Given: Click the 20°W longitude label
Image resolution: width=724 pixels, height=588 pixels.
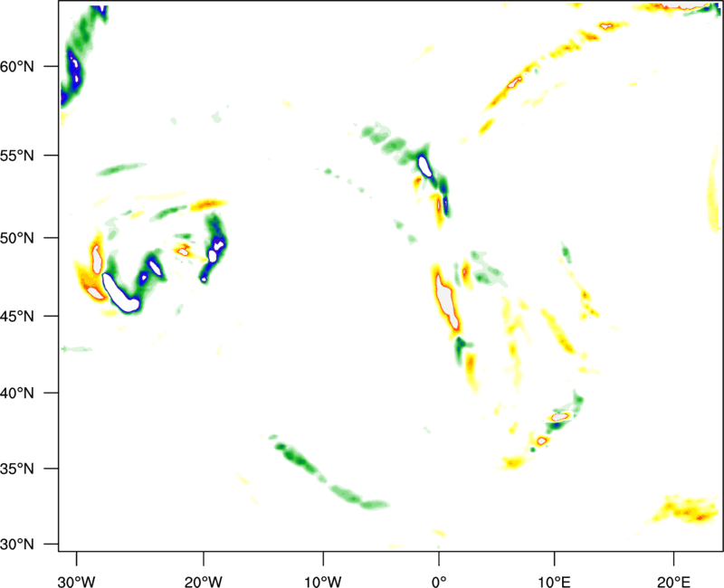Looking at the screenshot, I should pos(204,582).
